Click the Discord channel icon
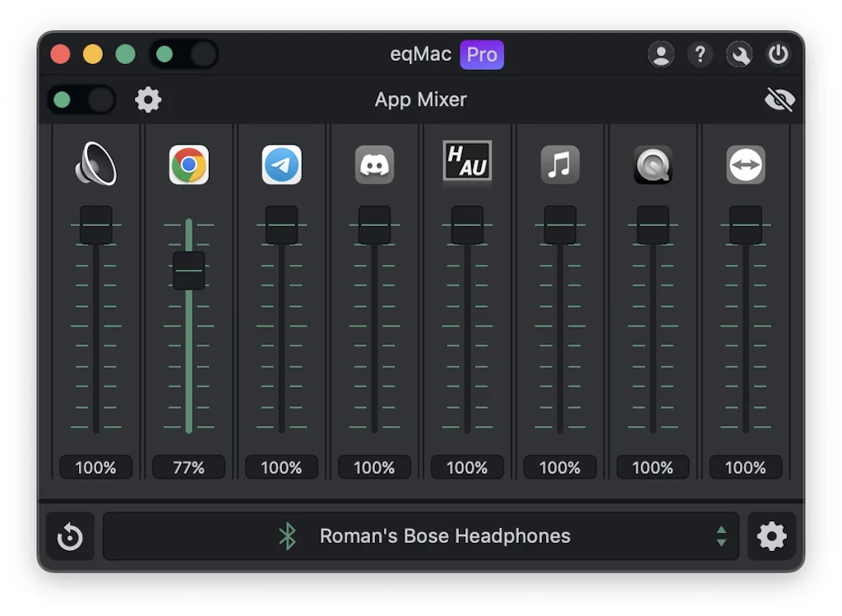842x616 pixels. [374, 164]
